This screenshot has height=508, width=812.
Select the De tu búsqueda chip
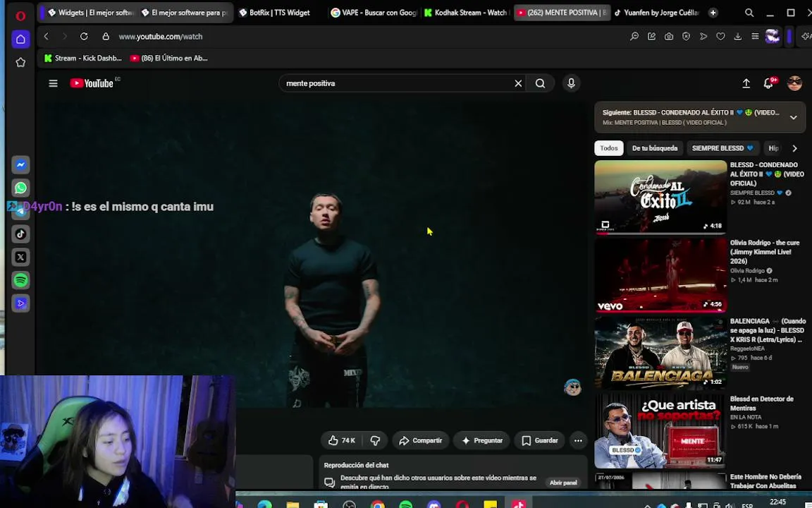[x=655, y=147]
